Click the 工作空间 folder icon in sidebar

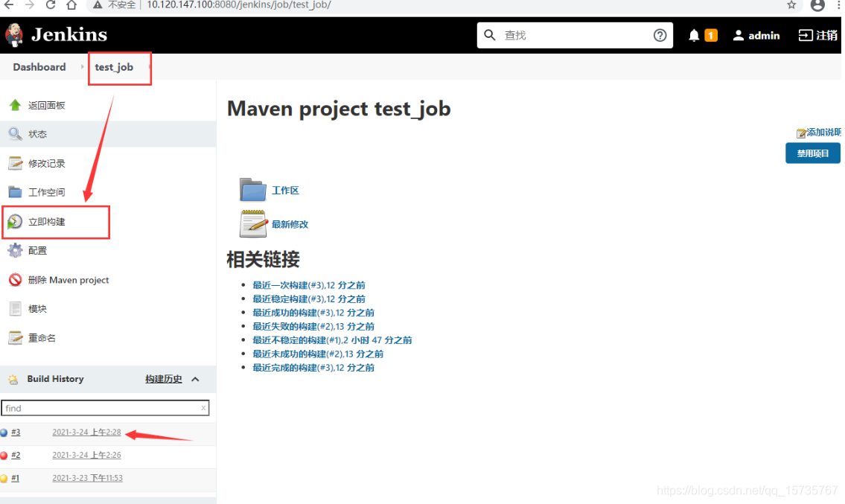[x=15, y=192]
